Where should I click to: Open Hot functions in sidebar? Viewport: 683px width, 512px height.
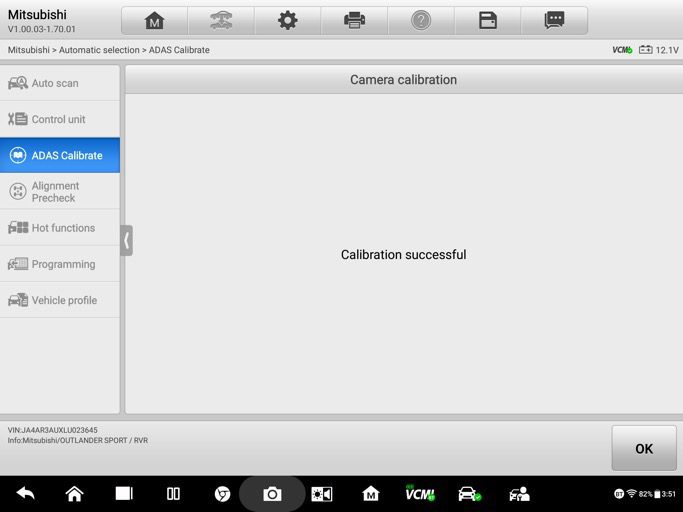[60, 228]
